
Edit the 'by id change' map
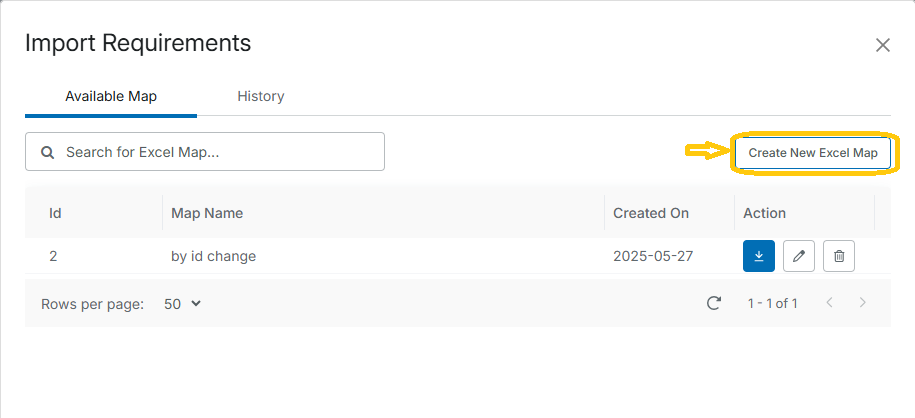(798, 256)
